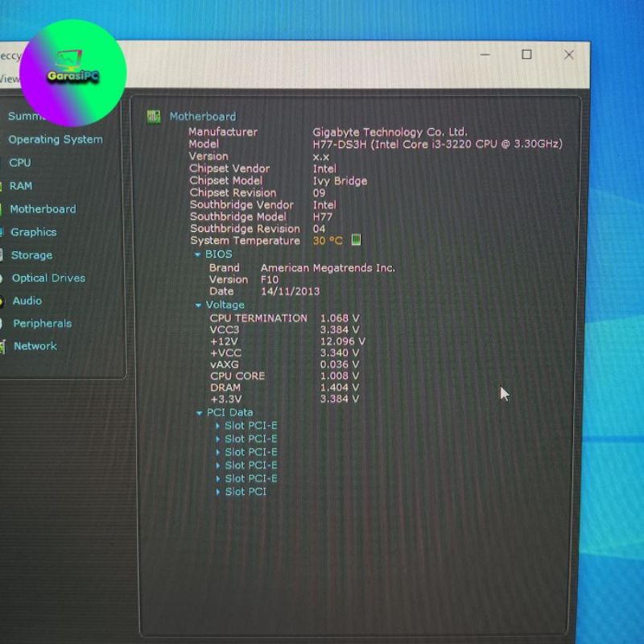
Task: Select Motherboard in the sidebar
Action: pyautogui.click(x=43, y=209)
